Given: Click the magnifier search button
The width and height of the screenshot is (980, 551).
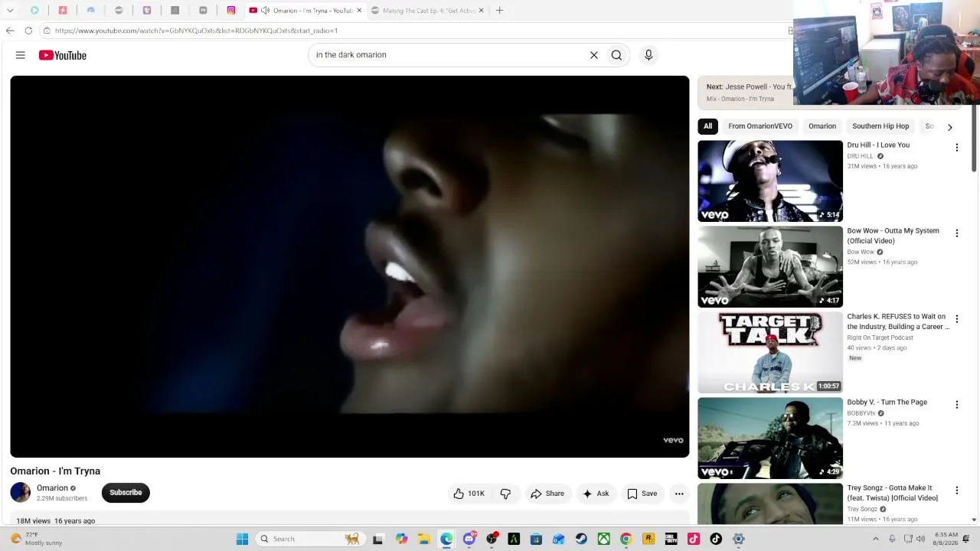Looking at the screenshot, I should click(616, 55).
